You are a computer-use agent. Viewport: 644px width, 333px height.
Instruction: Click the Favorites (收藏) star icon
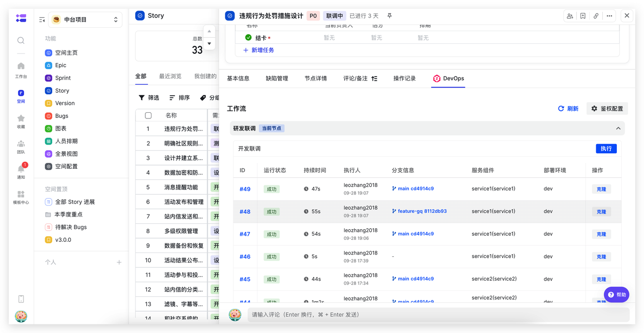21,118
